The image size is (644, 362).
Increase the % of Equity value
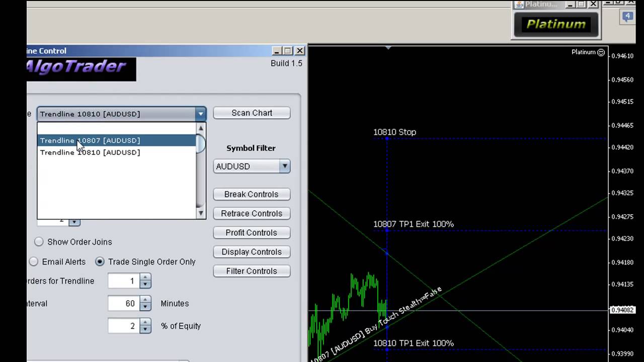[145, 322]
